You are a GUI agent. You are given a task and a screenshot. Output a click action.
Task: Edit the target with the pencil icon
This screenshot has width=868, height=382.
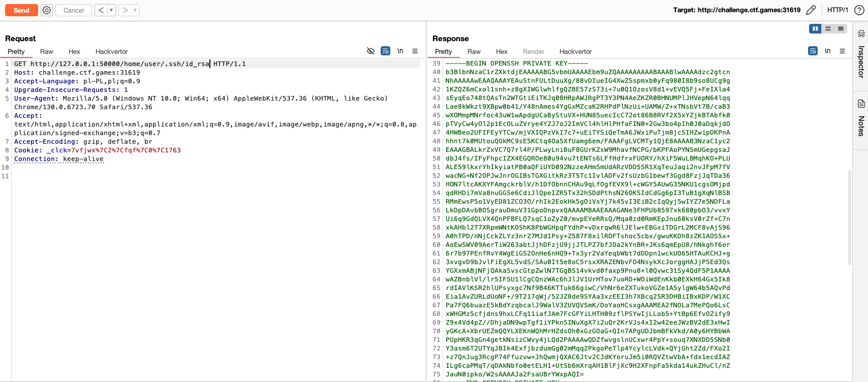811,10
